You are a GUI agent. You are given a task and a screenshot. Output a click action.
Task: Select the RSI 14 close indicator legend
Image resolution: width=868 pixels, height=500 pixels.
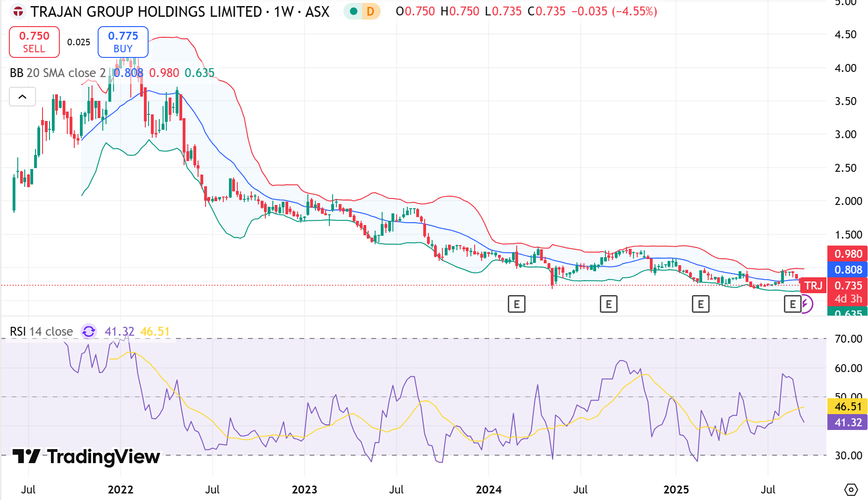click(x=42, y=331)
